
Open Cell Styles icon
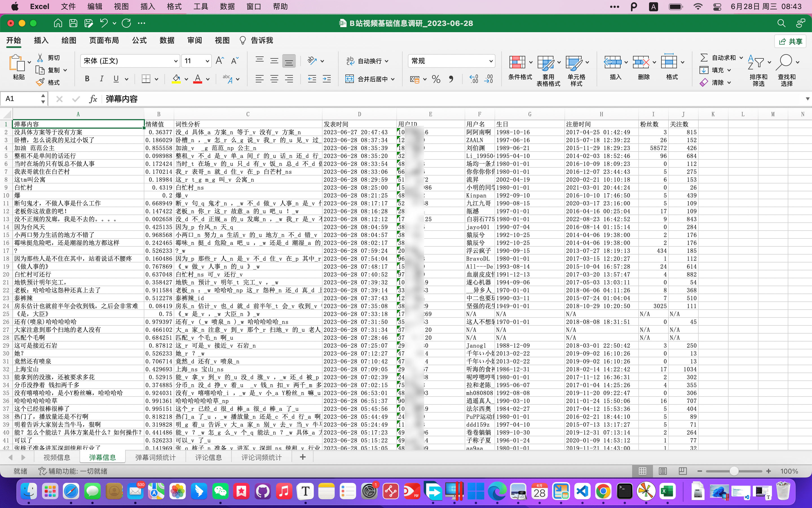[x=573, y=63]
